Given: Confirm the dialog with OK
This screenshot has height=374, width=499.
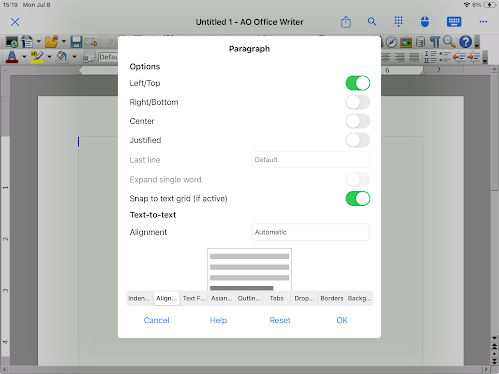Looking at the screenshot, I should pyautogui.click(x=342, y=320).
